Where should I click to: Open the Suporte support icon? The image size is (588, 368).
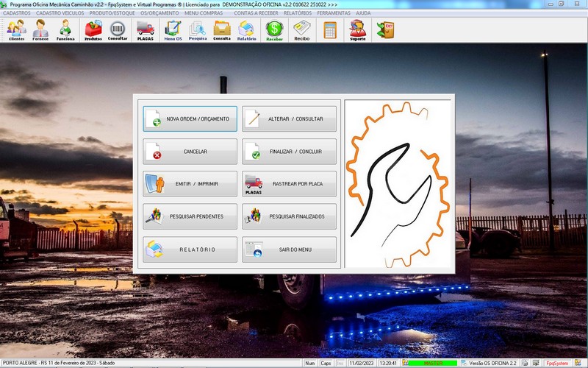[358, 30]
